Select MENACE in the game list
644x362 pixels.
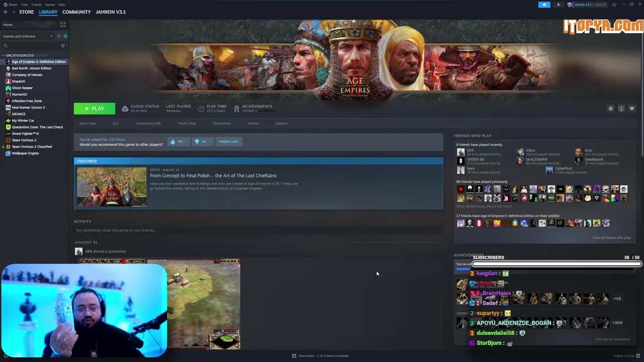click(x=19, y=114)
